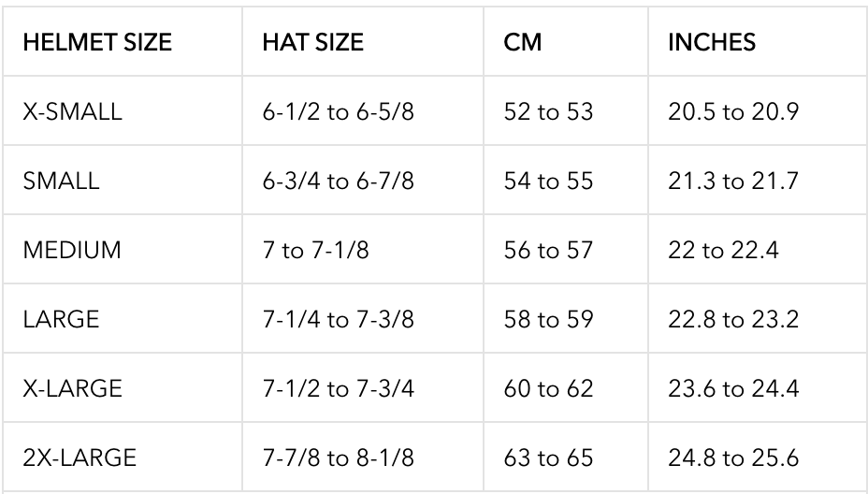Select the X-LARGE helmet size cell

[x=123, y=387]
